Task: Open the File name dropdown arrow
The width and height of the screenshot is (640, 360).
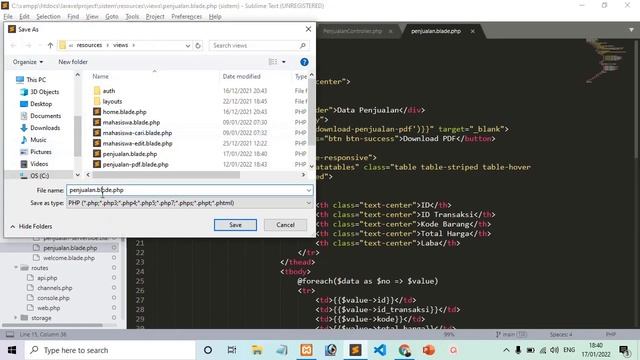Action: tap(309, 190)
